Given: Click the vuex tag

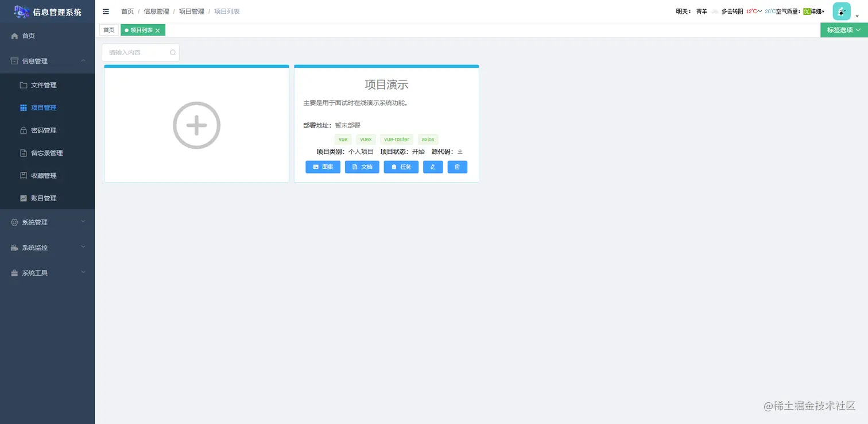Looking at the screenshot, I should click(x=366, y=139).
